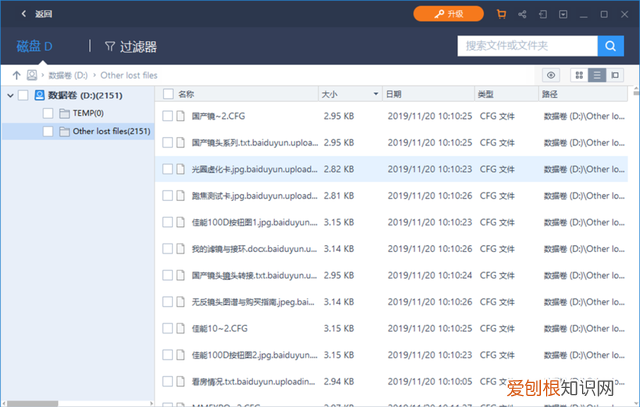Image resolution: width=640 pixels, height=407 pixels.
Task: Switch to large icon grid view
Action: (x=579, y=75)
